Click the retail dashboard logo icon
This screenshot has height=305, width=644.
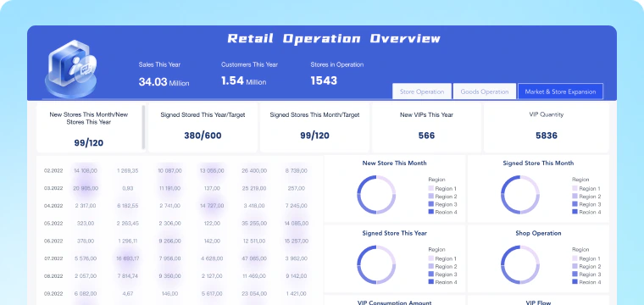point(70,69)
